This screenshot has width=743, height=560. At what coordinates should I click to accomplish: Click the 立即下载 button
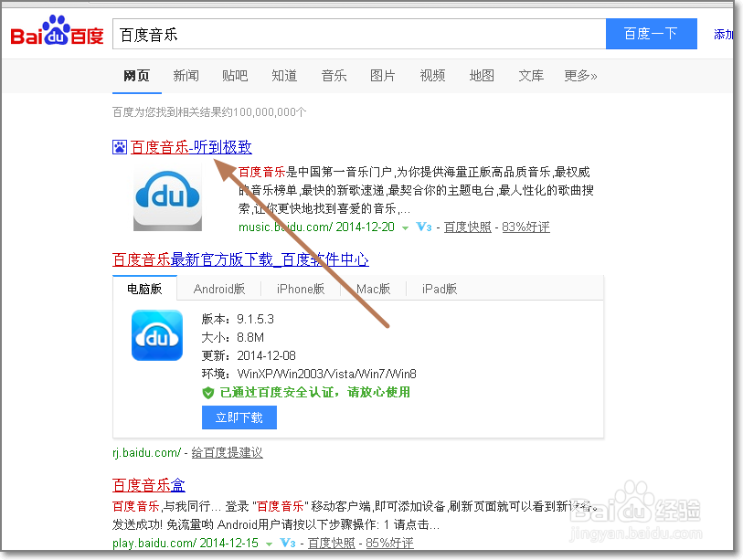click(x=239, y=417)
